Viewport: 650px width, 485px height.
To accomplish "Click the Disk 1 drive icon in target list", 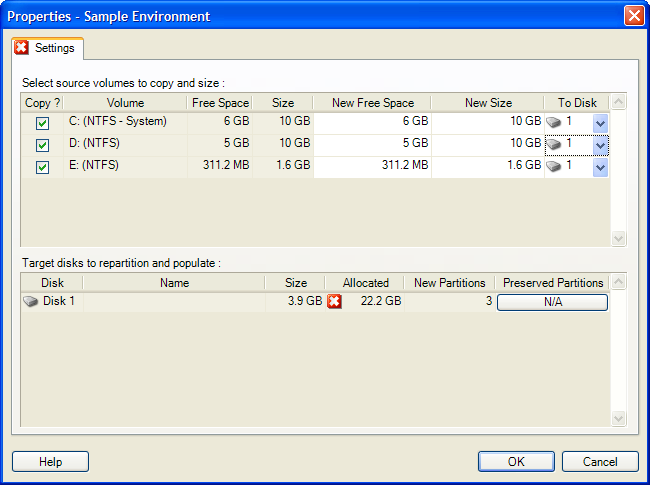I will pyautogui.click(x=31, y=301).
